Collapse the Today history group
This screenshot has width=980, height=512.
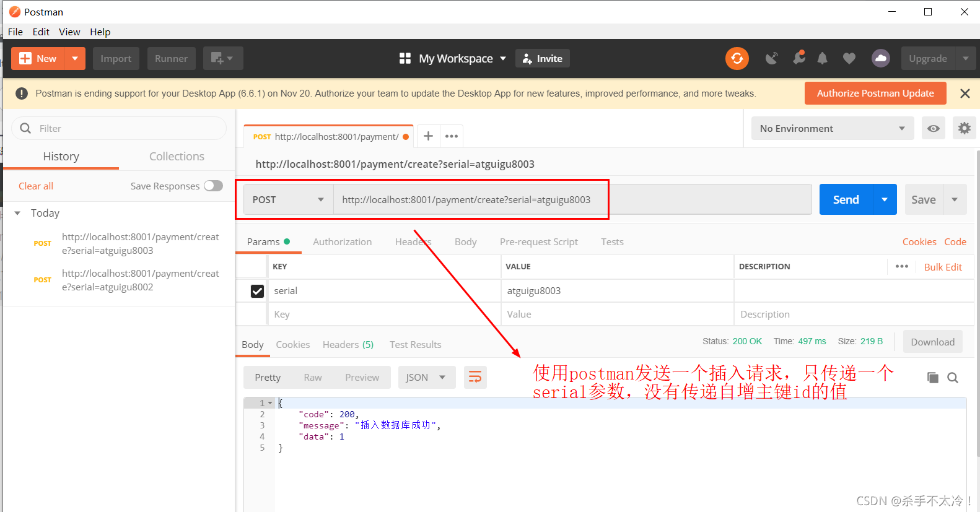(x=17, y=213)
